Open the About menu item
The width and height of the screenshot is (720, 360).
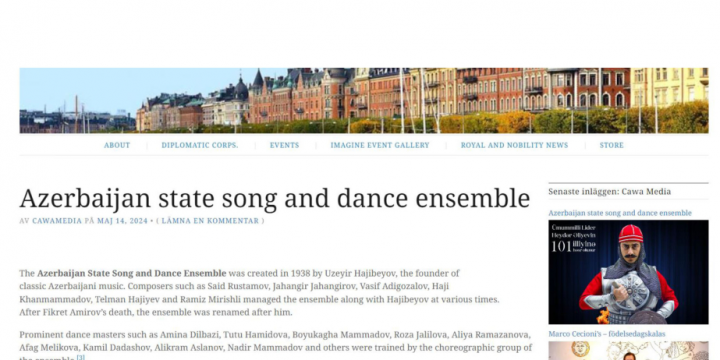pyautogui.click(x=117, y=145)
